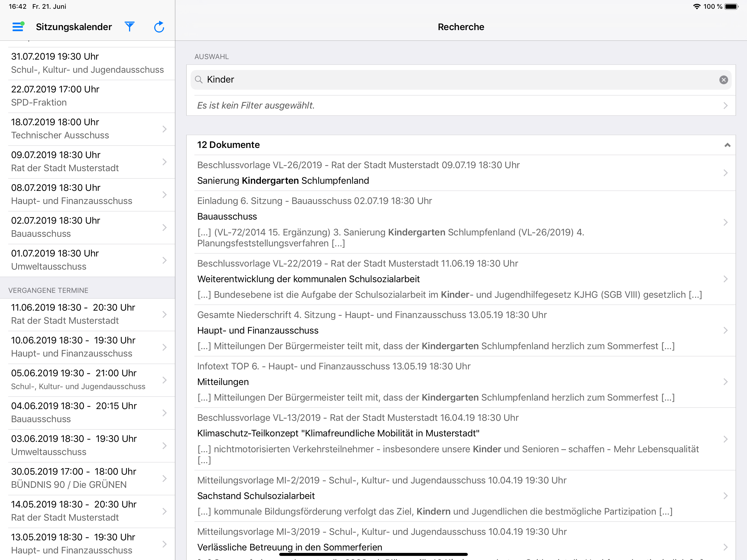
Task: Select 18.07.2019 Technischer Ausschuss meeting
Action: click(x=87, y=129)
